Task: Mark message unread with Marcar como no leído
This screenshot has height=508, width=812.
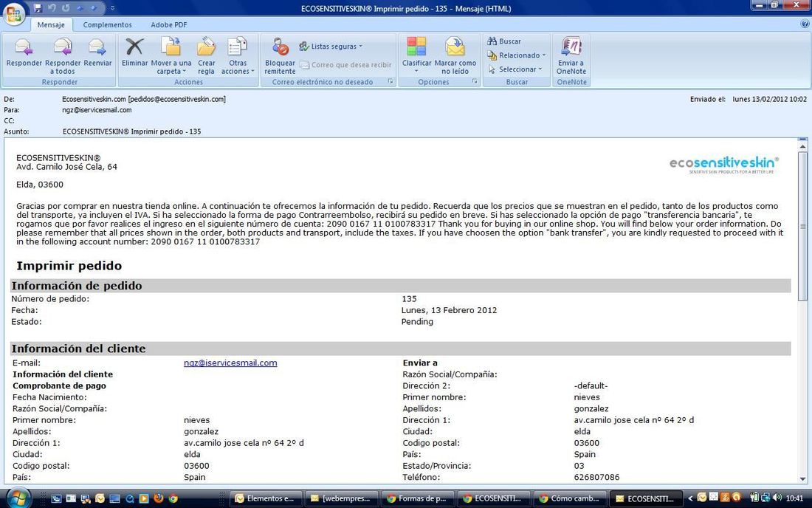Action: click(455, 56)
